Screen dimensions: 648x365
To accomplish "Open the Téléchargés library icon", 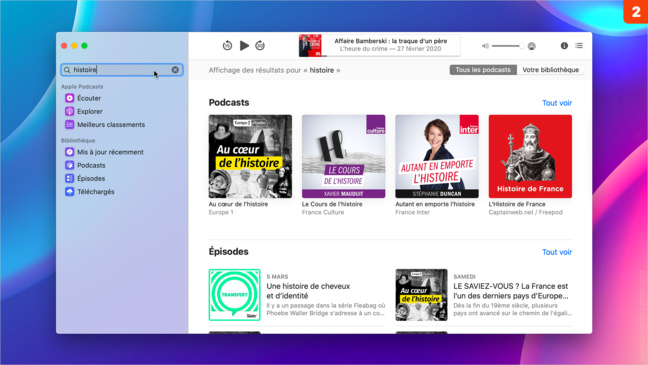I will click(x=69, y=191).
